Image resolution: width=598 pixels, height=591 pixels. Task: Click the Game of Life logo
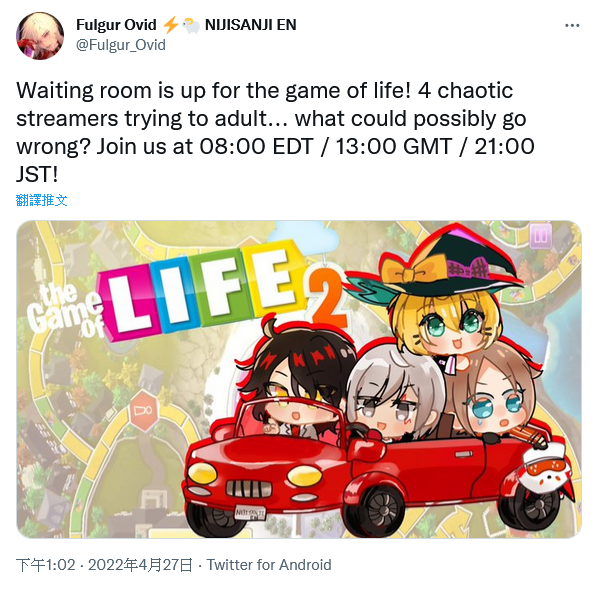(x=187, y=292)
